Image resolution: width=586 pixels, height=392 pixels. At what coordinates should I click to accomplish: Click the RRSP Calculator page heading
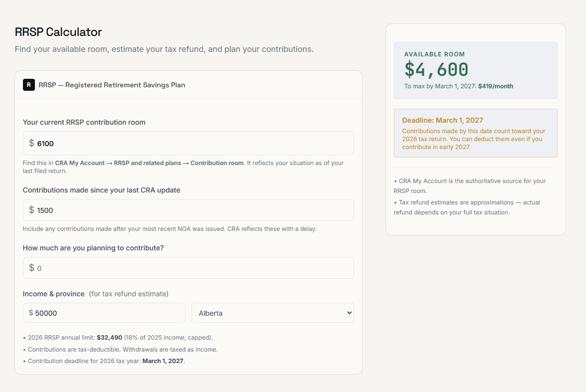pos(58,32)
